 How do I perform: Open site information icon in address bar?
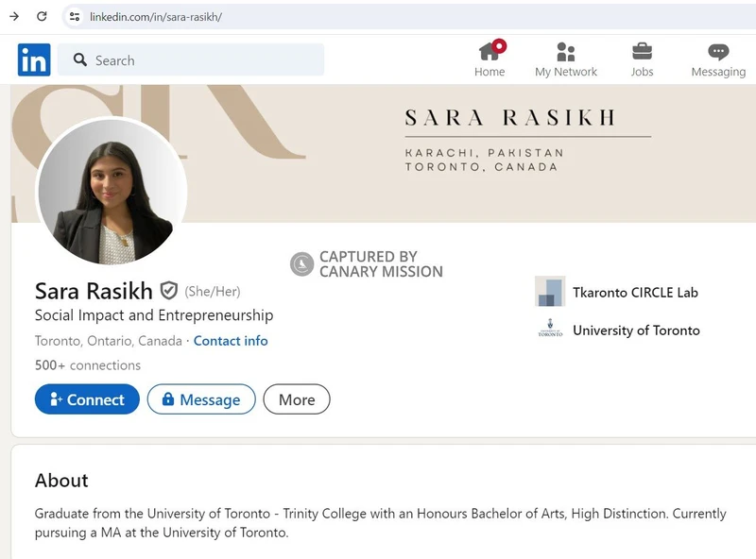(x=75, y=16)
